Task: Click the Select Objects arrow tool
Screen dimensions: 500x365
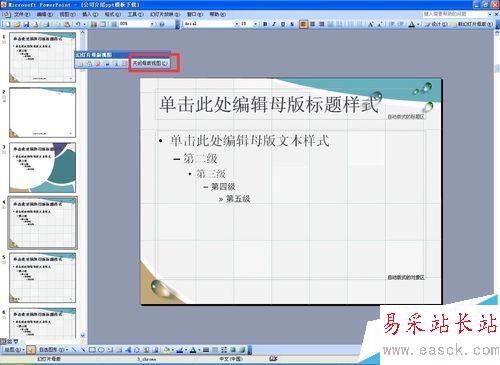Action: (x=31, y=350)
